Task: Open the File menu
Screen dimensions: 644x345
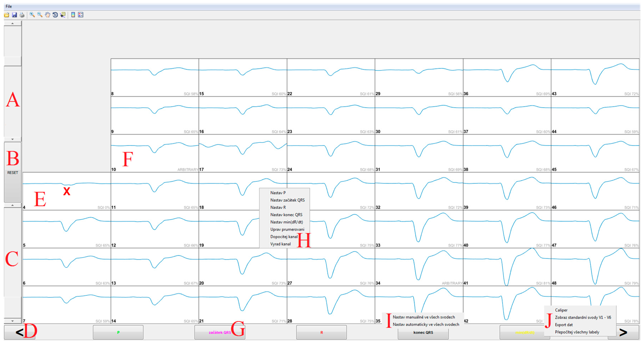Action: [9, 6]
